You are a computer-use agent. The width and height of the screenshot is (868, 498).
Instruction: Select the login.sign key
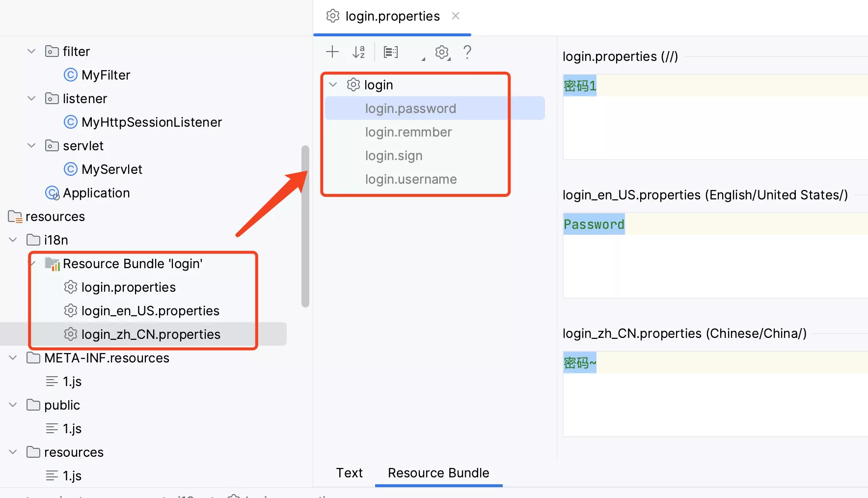pos(394,156)
